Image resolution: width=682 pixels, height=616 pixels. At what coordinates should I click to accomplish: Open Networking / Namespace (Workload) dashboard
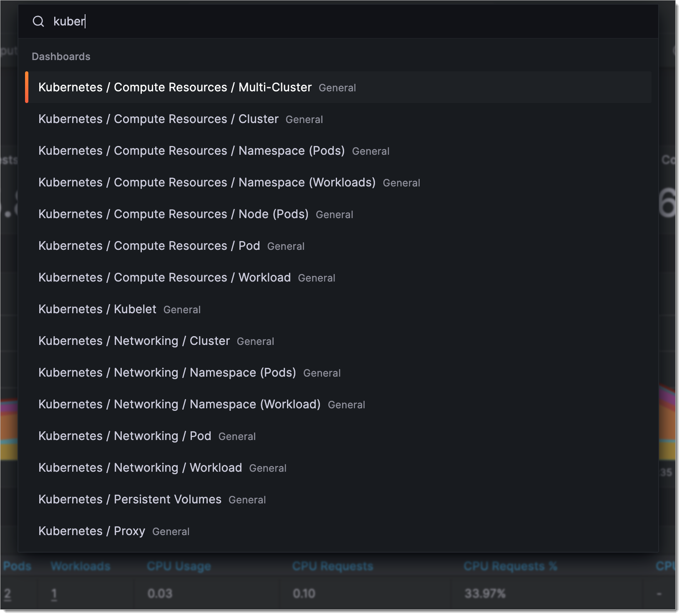coord(338,404)
